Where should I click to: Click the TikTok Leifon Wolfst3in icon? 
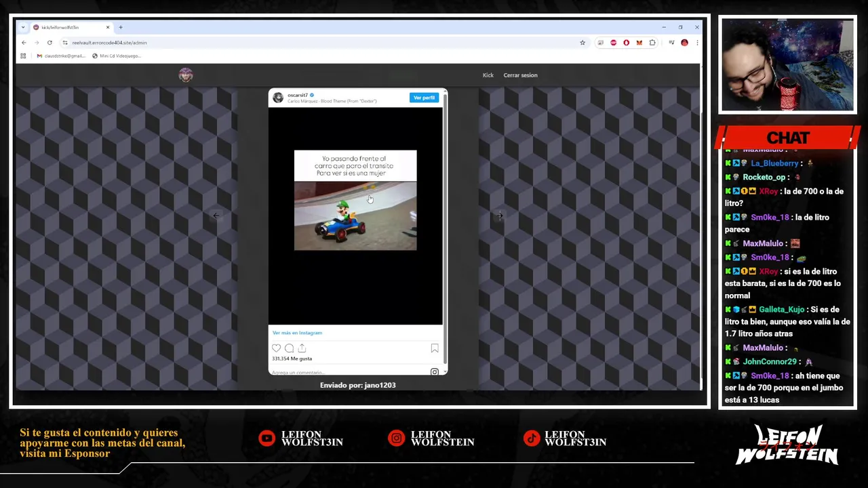pyautogui.click(x=531, y=439)
